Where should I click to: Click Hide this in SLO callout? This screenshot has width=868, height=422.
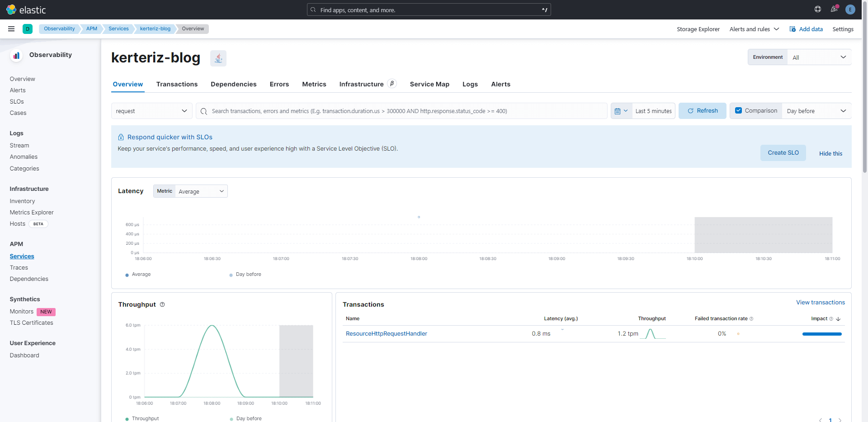pyautogui.click(x=830, y=153)
